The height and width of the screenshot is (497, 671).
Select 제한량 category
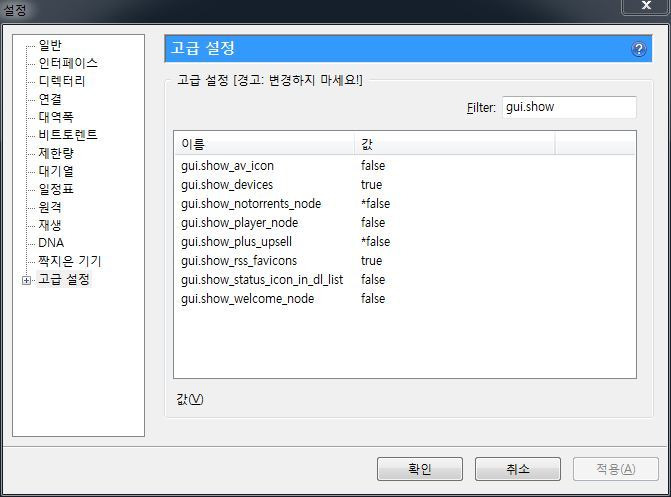click(x=56, y=152)
